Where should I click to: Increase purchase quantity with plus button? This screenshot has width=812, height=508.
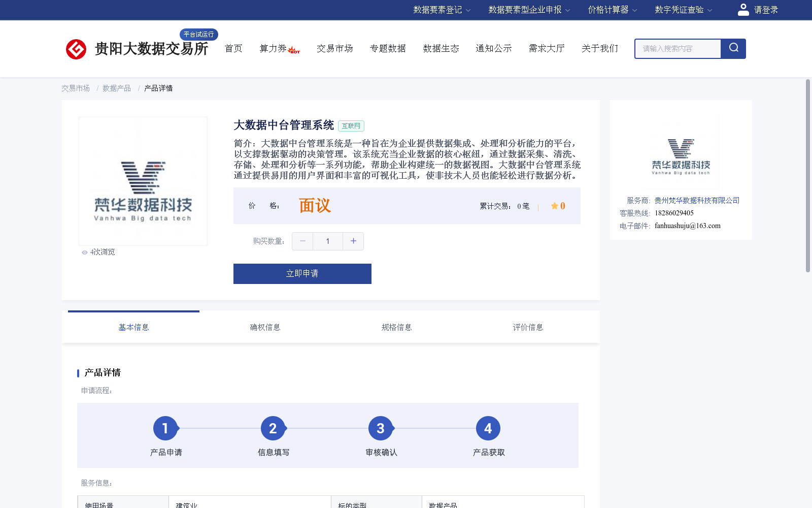353,241
